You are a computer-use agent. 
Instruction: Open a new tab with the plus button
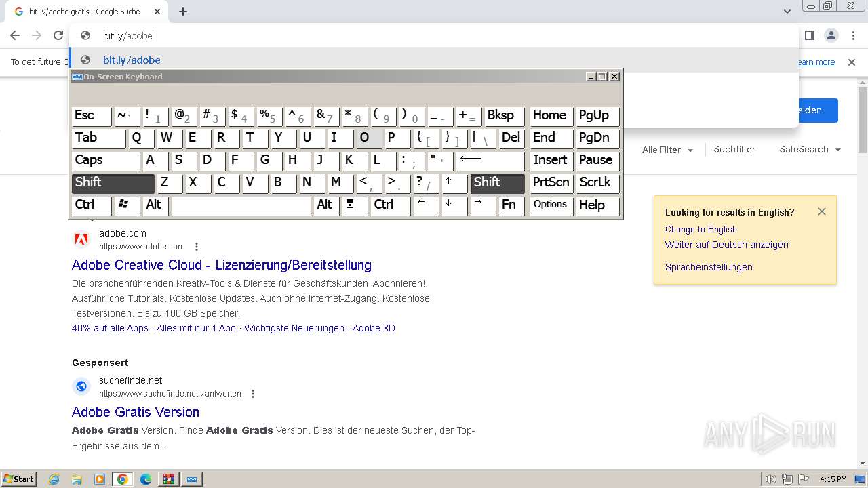coord(183,12)
